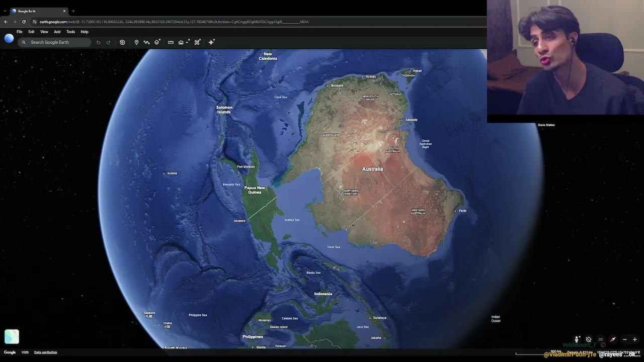Click the browser back arrow
The image size is (644, 362).
coord(6,22)
